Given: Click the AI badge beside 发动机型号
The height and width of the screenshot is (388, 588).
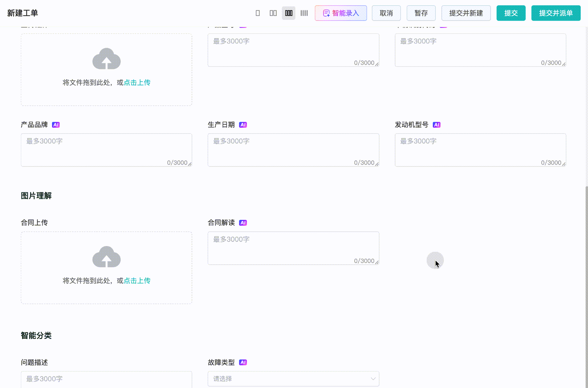Looking at the screenshot, I should [x=437, y=125].
